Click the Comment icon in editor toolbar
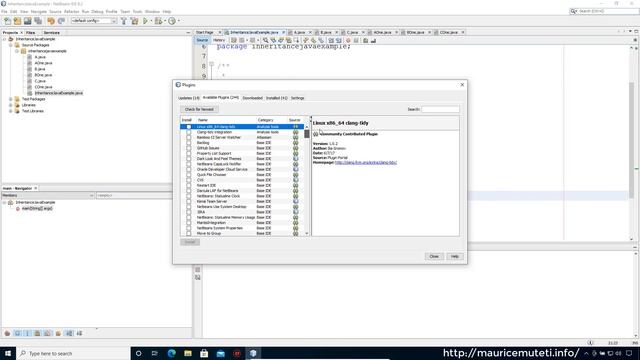Viewport: 640px width, 360px height. tap(366, 40)
